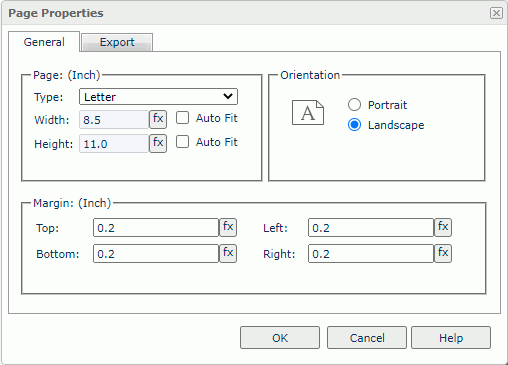Close the Page Properties dialog
This screenshot has height=365, width=508.
(x=496, y=13)
